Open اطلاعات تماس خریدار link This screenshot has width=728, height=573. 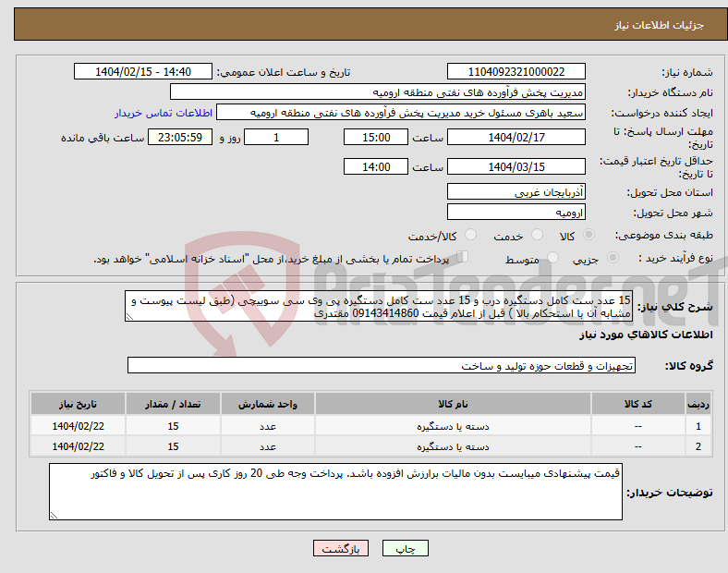[164, 113]
